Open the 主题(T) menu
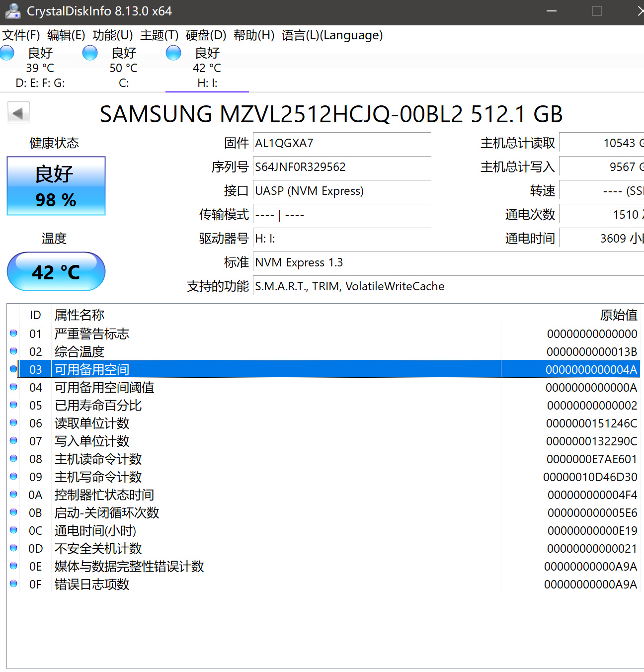 click(x=160, y=35)
